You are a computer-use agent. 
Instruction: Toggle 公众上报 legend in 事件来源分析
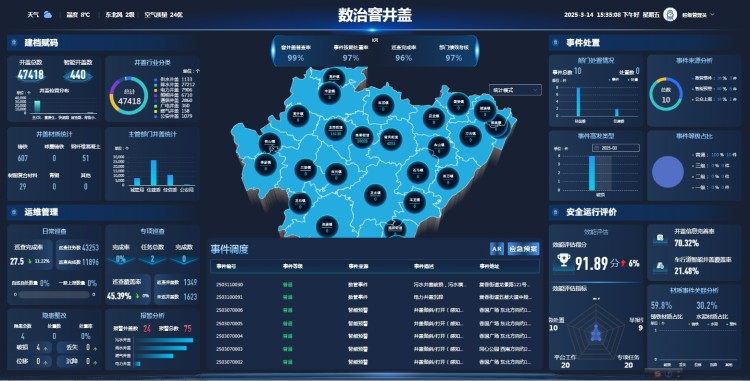701,99
